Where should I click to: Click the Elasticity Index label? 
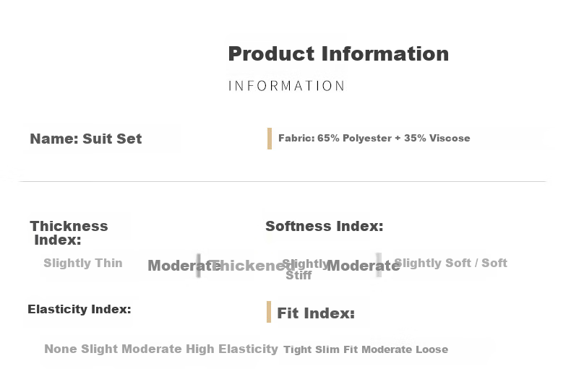click(x=80, y=309)
